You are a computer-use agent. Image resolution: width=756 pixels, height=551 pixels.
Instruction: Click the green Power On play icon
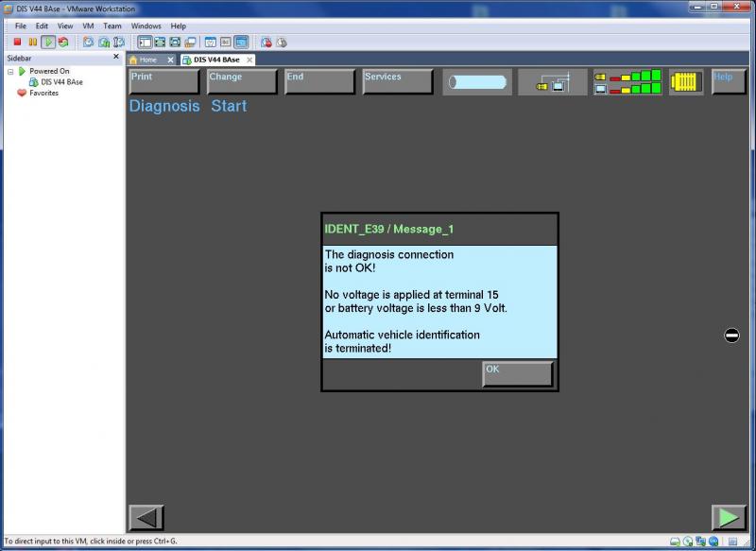[47, 42]
